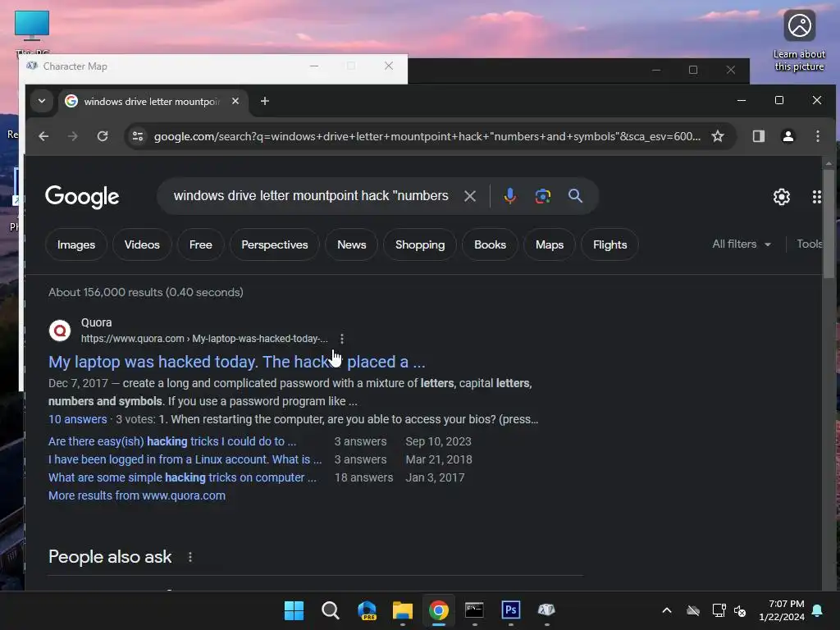Screen dimensions: 840x630
Task: Expand Chrome tab search dropdown
Action: tap(42, 101)
